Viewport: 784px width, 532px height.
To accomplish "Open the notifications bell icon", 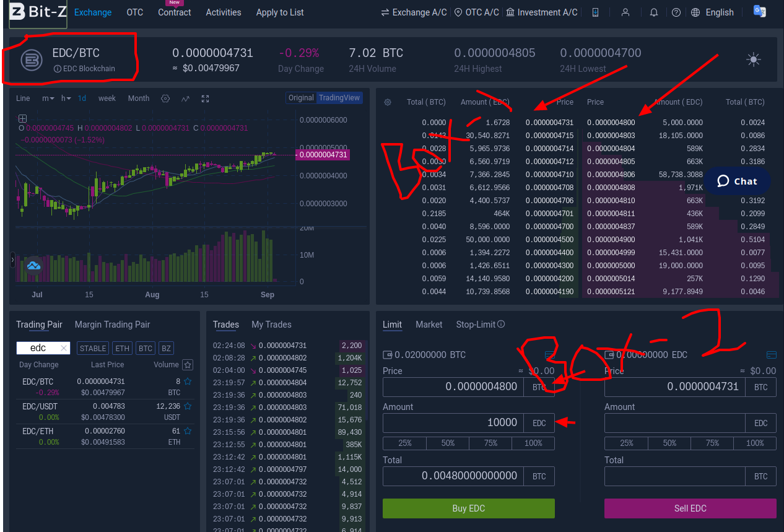I will 654,12.
